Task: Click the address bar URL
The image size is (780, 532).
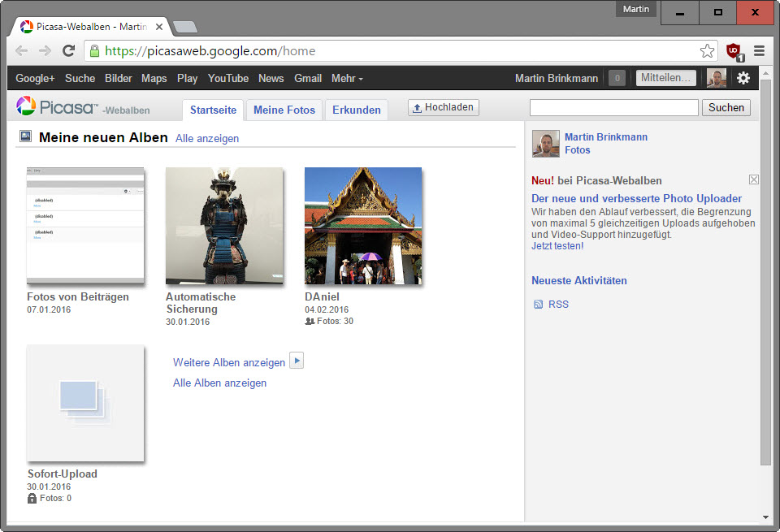Action: tap(210, 50)
